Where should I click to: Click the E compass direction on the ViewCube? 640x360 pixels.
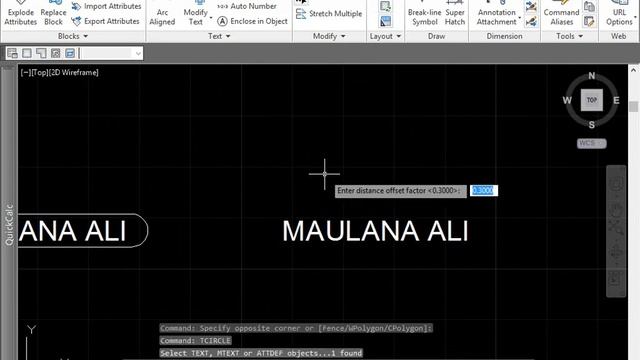coord(616,100)
